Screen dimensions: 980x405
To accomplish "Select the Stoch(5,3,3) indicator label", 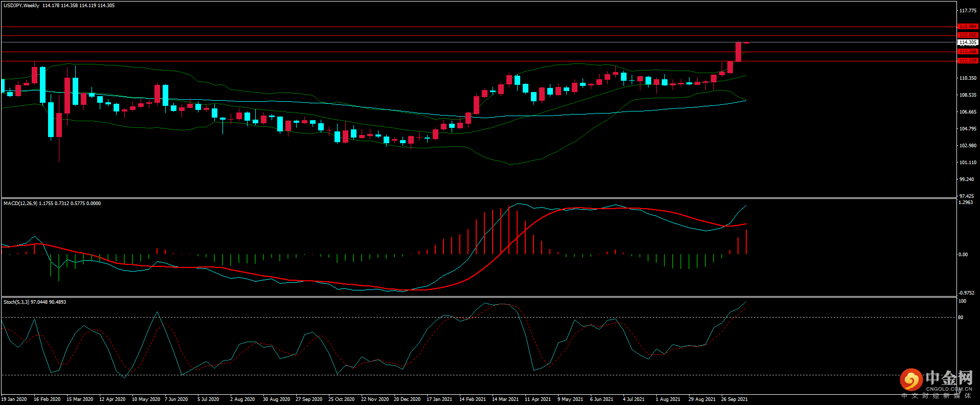I will click(x=16, y=302).
